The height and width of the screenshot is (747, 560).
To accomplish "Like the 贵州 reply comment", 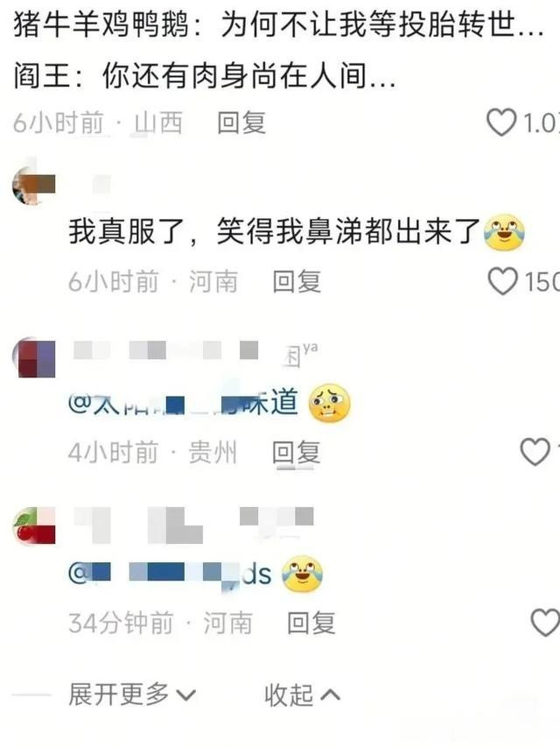I will click(535, 451).
